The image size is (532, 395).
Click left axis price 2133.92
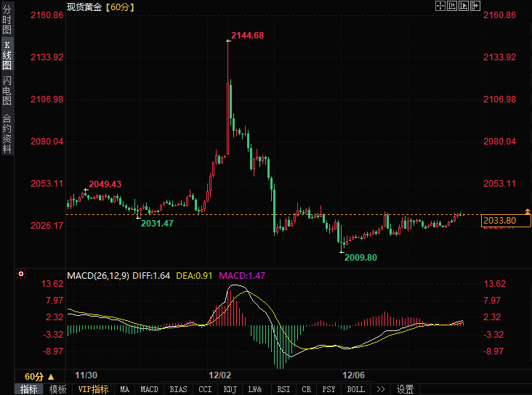[47, 57]
